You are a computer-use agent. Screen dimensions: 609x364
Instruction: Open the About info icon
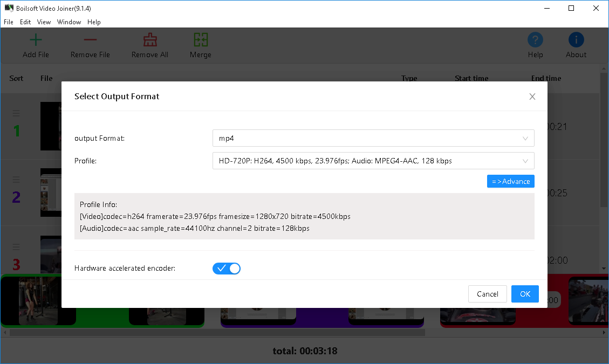pyautogui.click(x=576, y=39)
